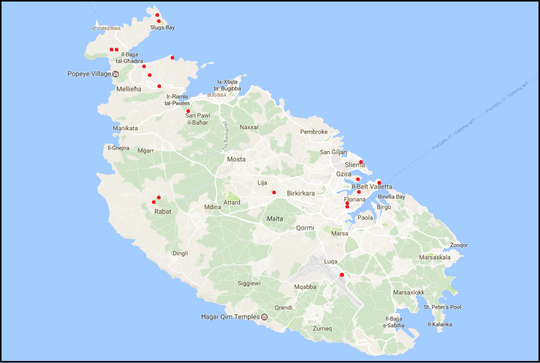Click the Ħaġar Qim Temples text label
This screenshot has height=363, width=540.
[230, 317]
